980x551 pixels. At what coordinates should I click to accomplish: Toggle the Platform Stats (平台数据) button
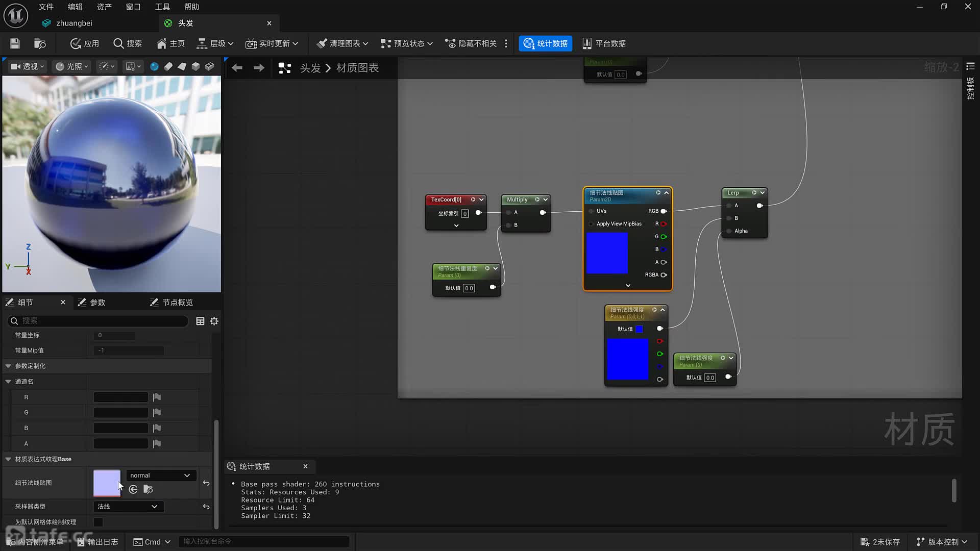coord(604,43)
